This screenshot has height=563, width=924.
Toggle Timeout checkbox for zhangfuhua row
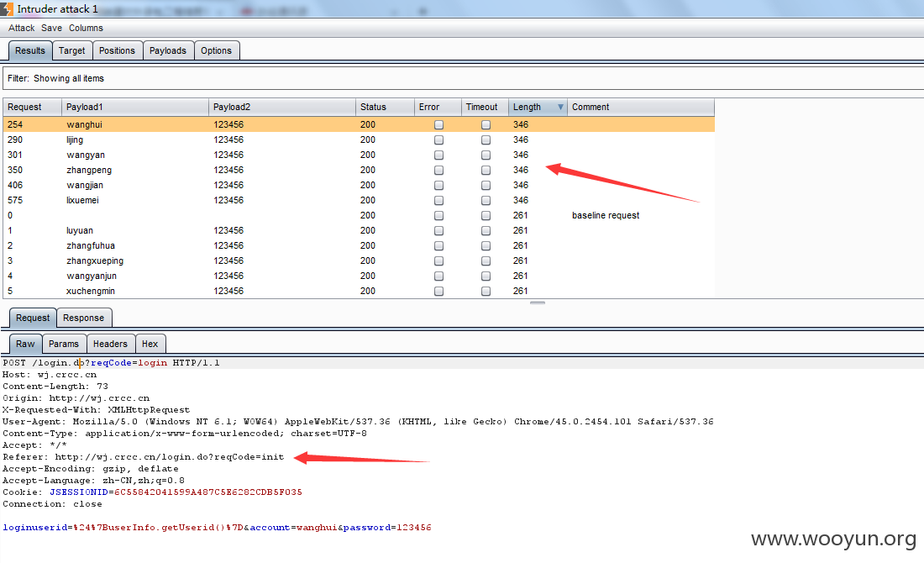pyautogui.click(x=486, y=246)
